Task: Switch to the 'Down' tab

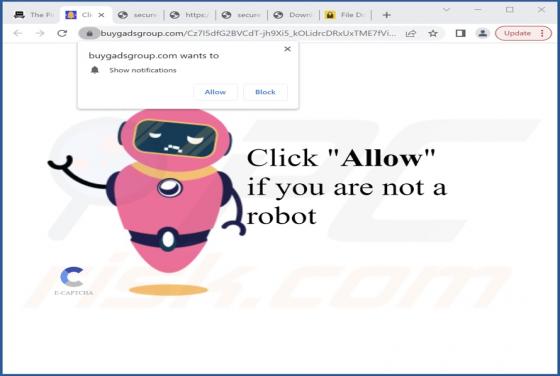Action: pyautogui.click(x=293, y=15)
